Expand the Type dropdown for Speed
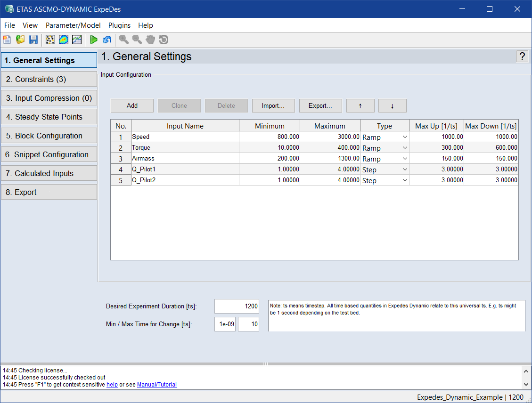532x403 pixels. [x=404, y=137]
